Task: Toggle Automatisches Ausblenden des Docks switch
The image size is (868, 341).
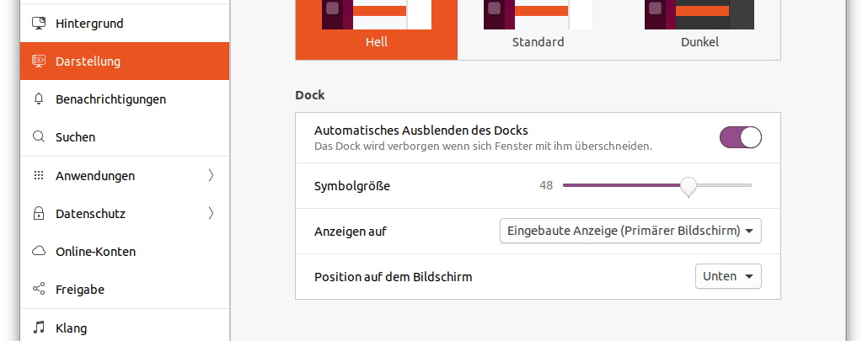Action: 740,137
